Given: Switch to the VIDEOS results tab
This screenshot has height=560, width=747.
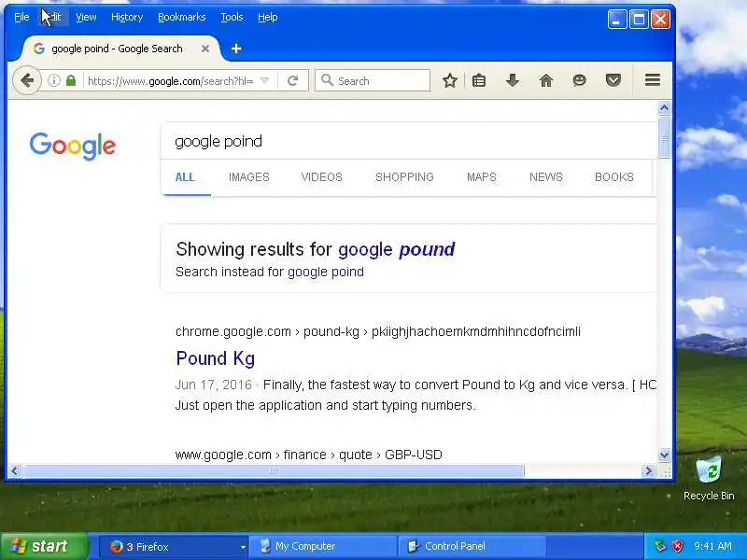Looking at the screenshot, I should click(x=321, y=177).
